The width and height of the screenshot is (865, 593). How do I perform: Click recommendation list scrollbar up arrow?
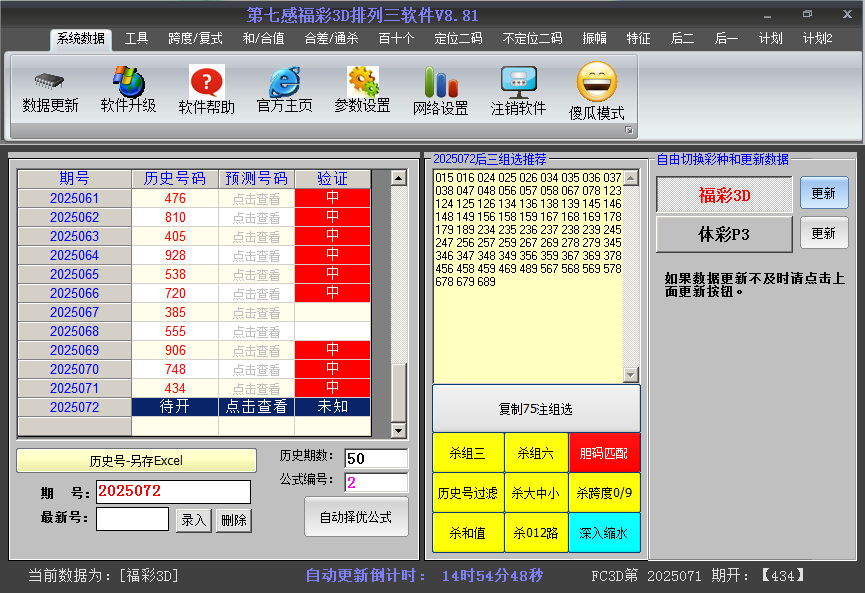(x=631, y=178)
